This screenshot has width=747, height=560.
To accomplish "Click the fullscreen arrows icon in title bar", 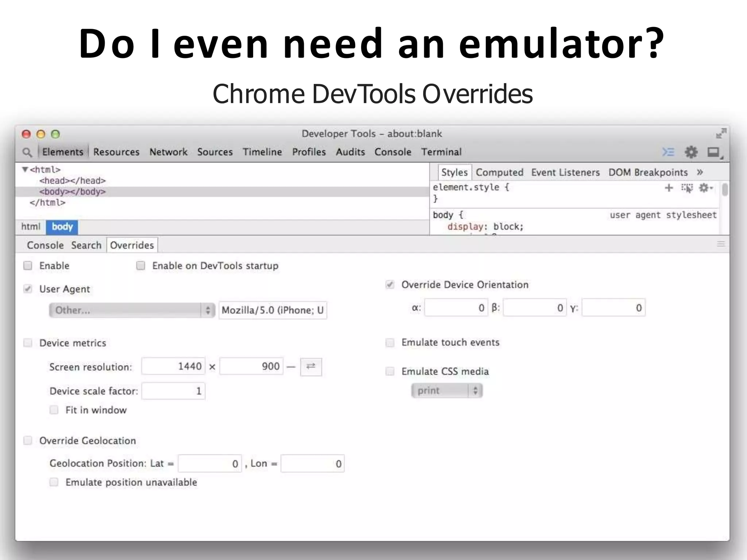I will (x=721, y=133).
